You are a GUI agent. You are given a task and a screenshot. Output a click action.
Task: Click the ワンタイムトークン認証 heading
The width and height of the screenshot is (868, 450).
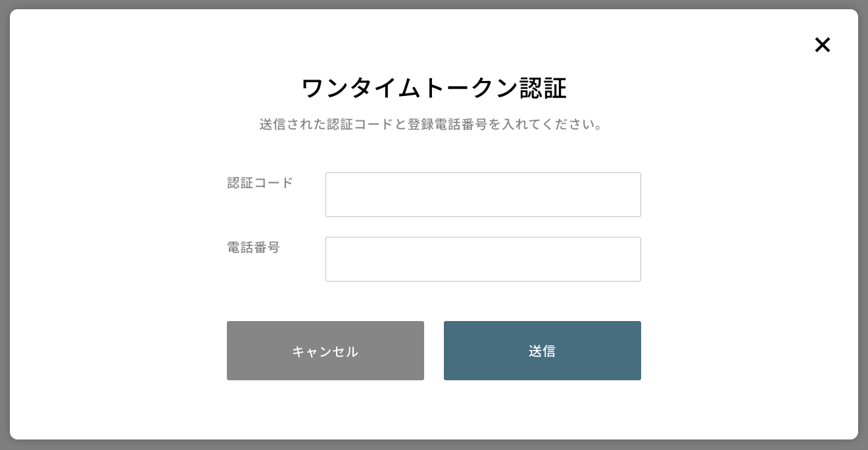pyautogui.click(x=434, y=88)
